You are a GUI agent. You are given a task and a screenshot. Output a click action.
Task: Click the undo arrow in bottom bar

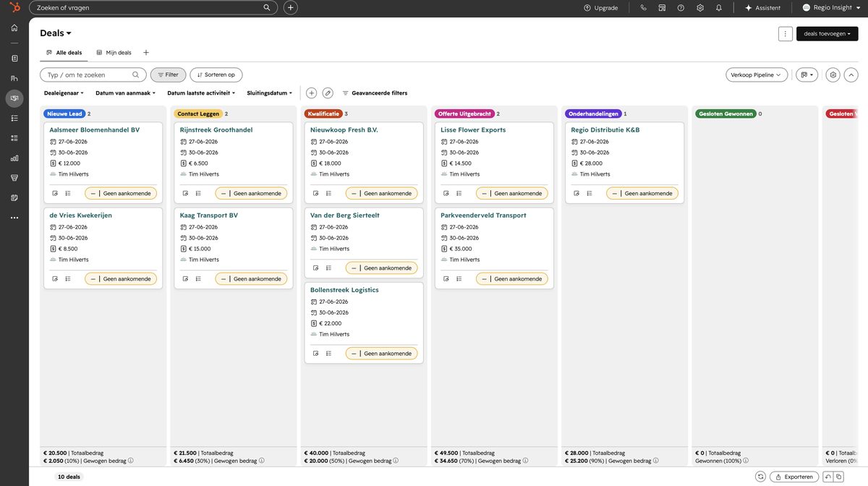828,477
